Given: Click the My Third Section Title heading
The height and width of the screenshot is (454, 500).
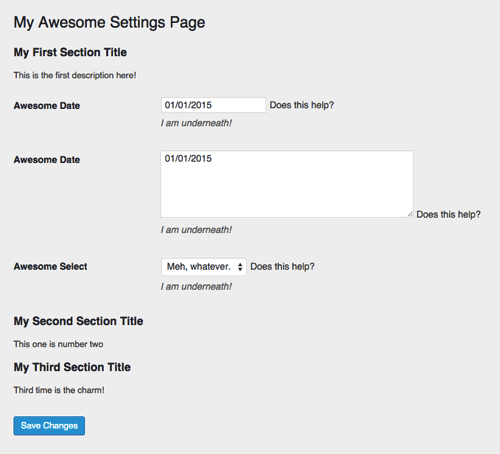Looking at the screenshot, I should pyautogui.click(x=72, y=367).
